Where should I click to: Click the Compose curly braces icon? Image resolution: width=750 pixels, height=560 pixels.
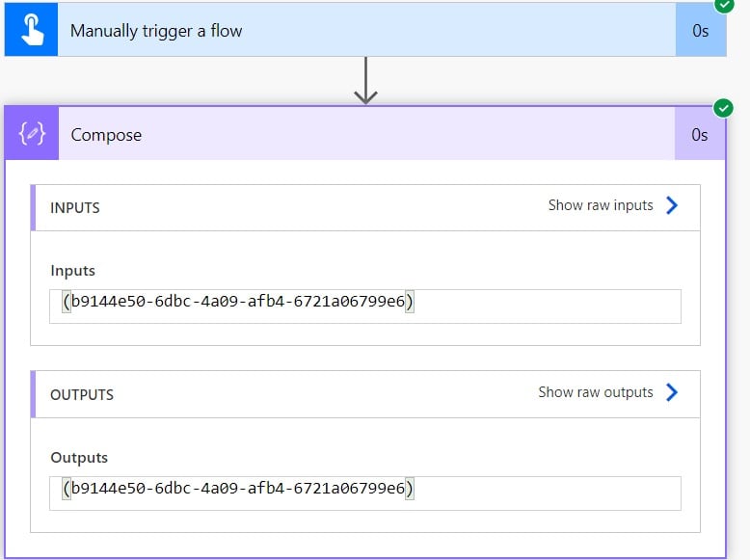coord(32,133)
